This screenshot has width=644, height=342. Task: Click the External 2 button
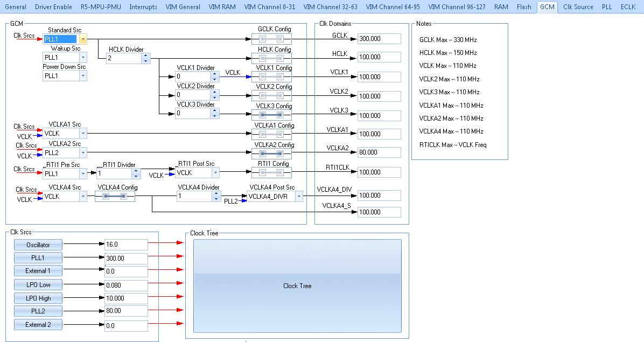coord(38,325)
